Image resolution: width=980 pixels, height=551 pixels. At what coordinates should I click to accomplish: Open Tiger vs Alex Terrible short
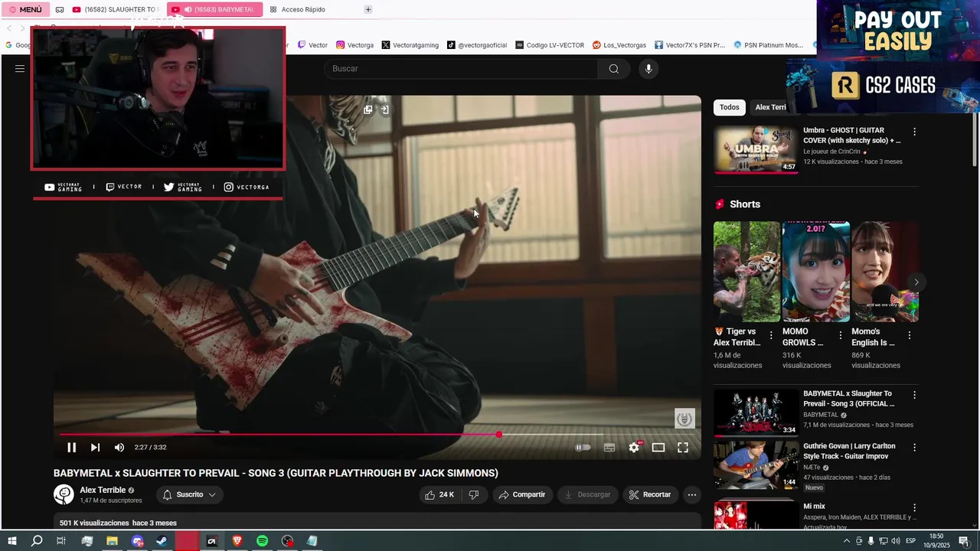click(746, 272)
